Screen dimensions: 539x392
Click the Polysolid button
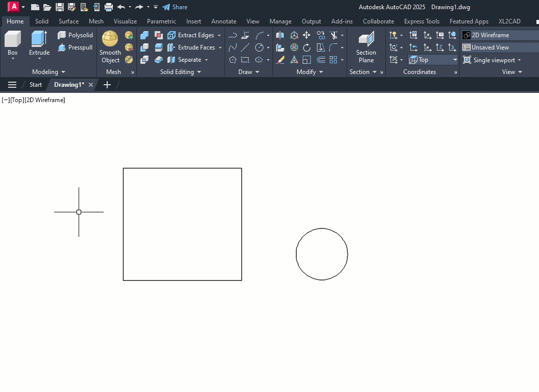(x=75, y=35)
